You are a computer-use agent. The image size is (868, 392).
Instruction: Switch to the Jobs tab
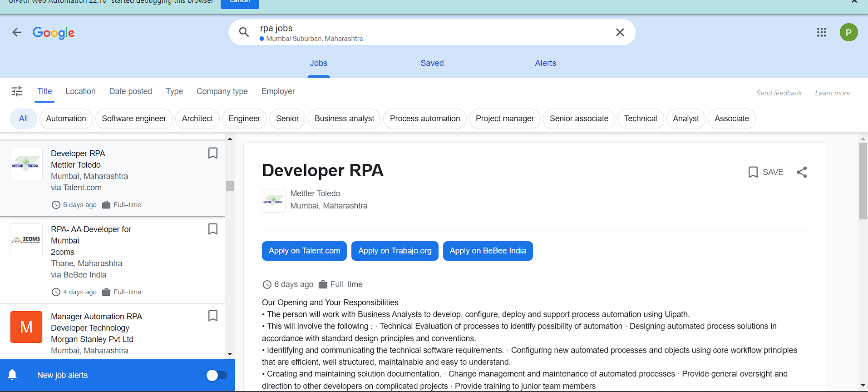point(319,63)
